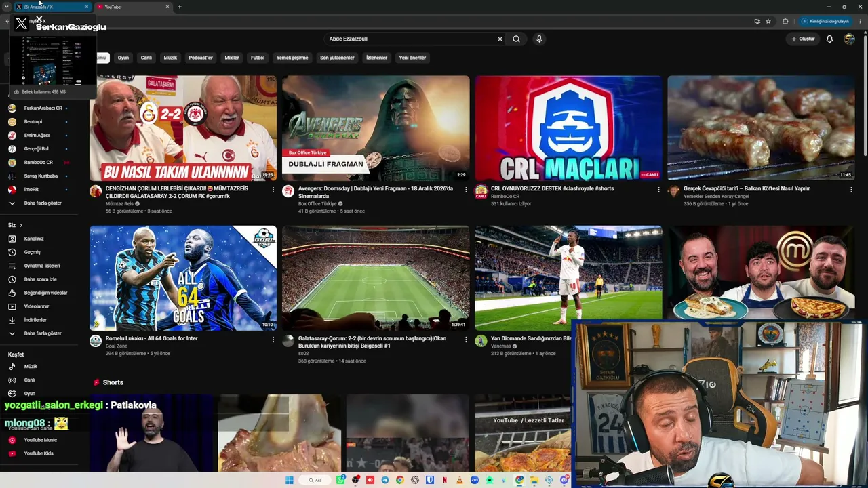Click the YouTube search magnifier button
Image resolution: width=868 pixels, height=488 pixels.
(x=516, y=39)
